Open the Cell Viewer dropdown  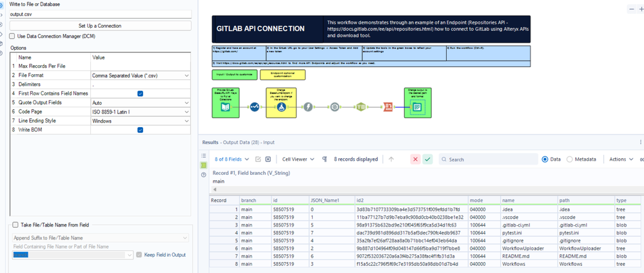point(298,159)
